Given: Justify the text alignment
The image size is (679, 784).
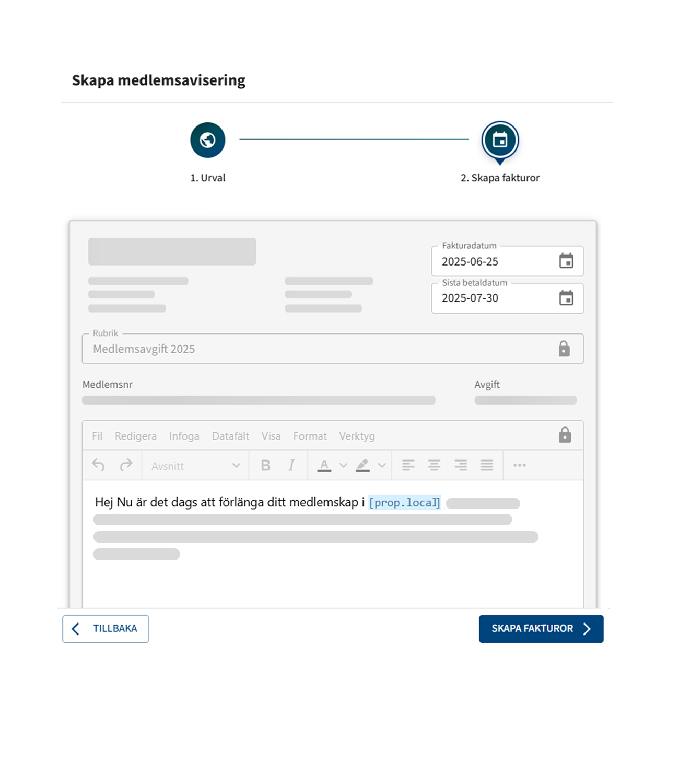Looking at the screenshot, I should point(487,465).
